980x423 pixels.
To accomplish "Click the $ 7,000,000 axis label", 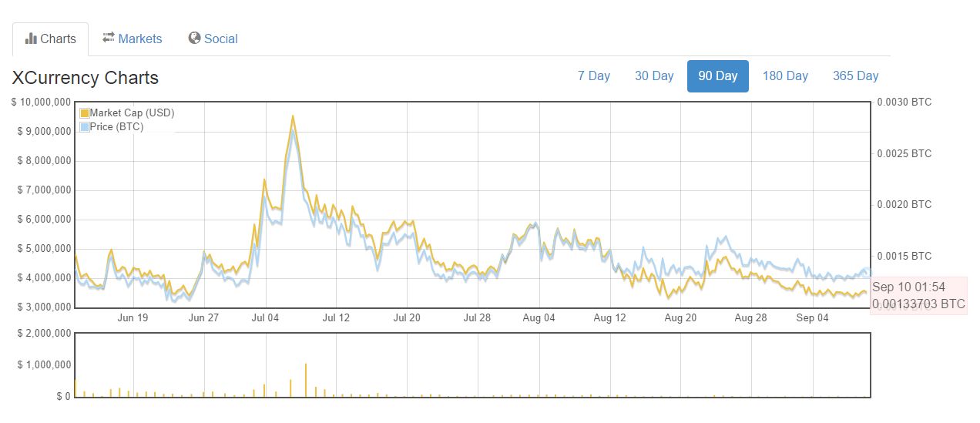I will (x=45, y=190).
